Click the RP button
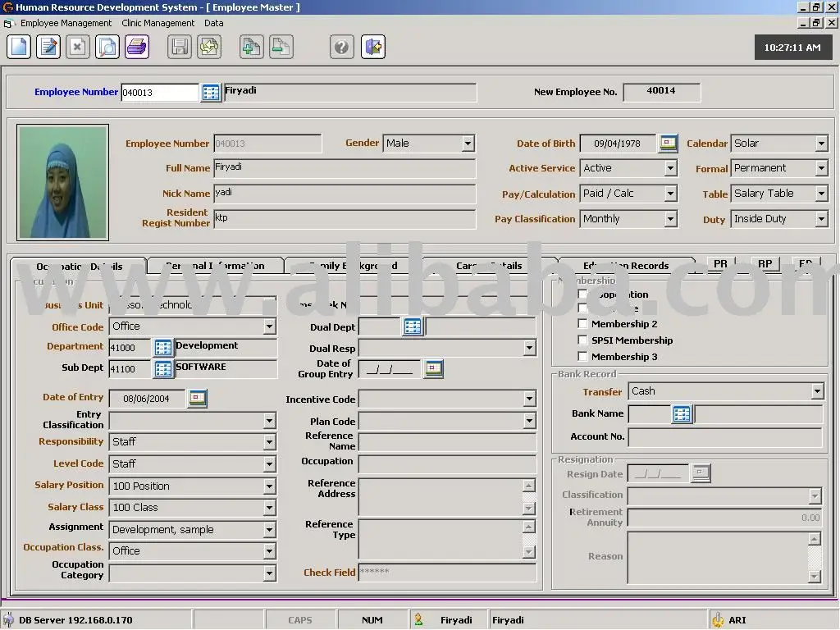The width and height of the screenshot is (840, 630). (765, 264)
